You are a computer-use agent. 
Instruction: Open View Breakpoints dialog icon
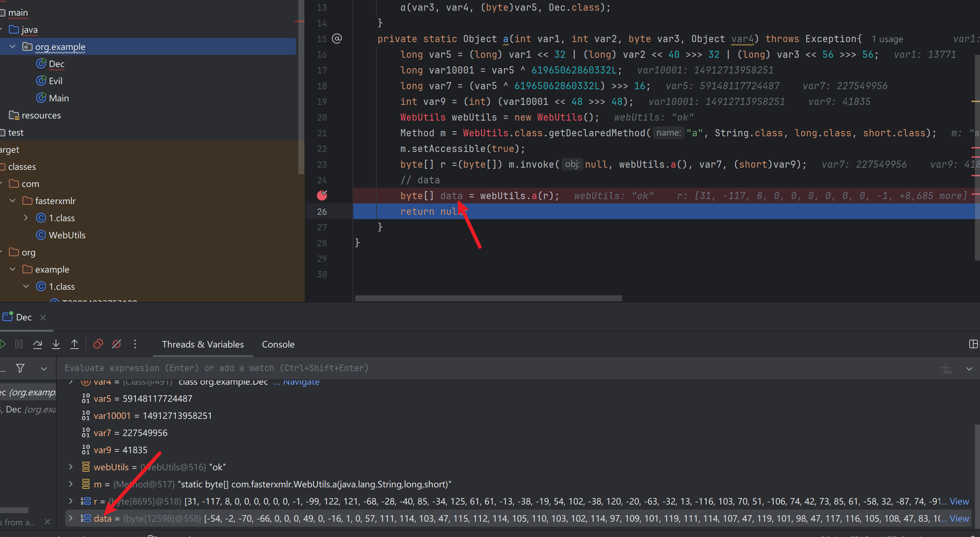click(x=98, y=344)
